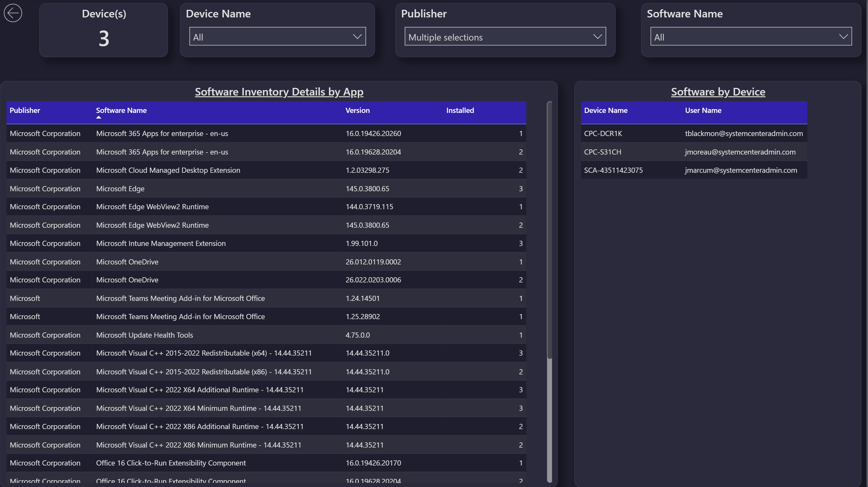868x487 pixels.
Task: Click the inventory table vertical scrollbar
Action: (549, 229)
